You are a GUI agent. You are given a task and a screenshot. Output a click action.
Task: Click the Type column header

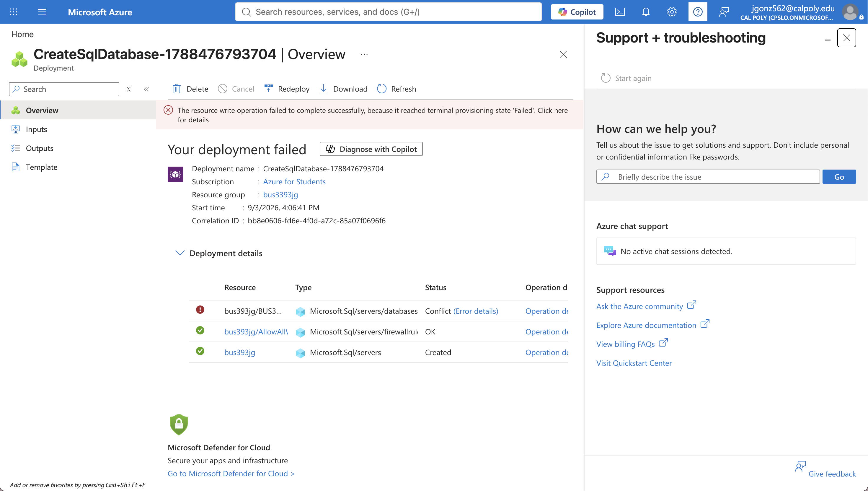tap(303, 287)
